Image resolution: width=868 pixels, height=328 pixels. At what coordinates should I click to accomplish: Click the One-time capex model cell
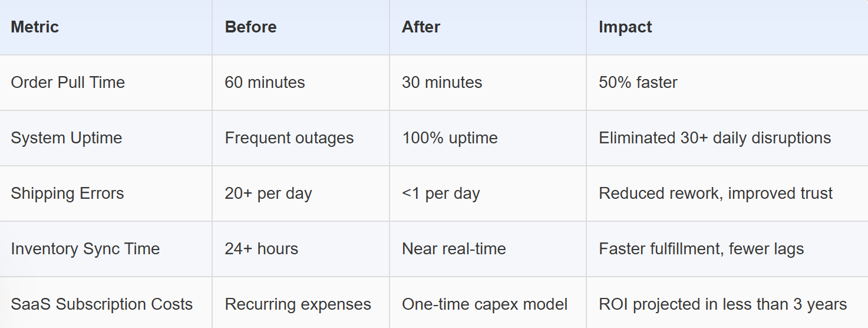[484, 304]
